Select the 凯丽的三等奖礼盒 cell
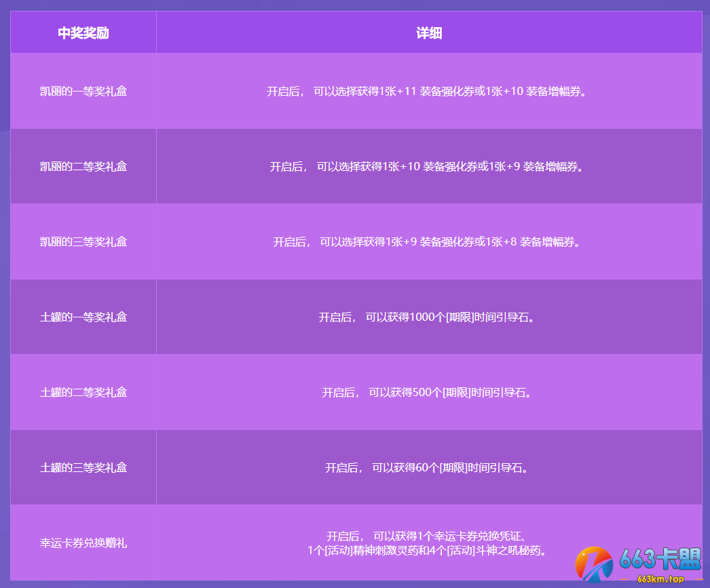The width and height of the screenshot is (710, 588). tap(83, 241)
